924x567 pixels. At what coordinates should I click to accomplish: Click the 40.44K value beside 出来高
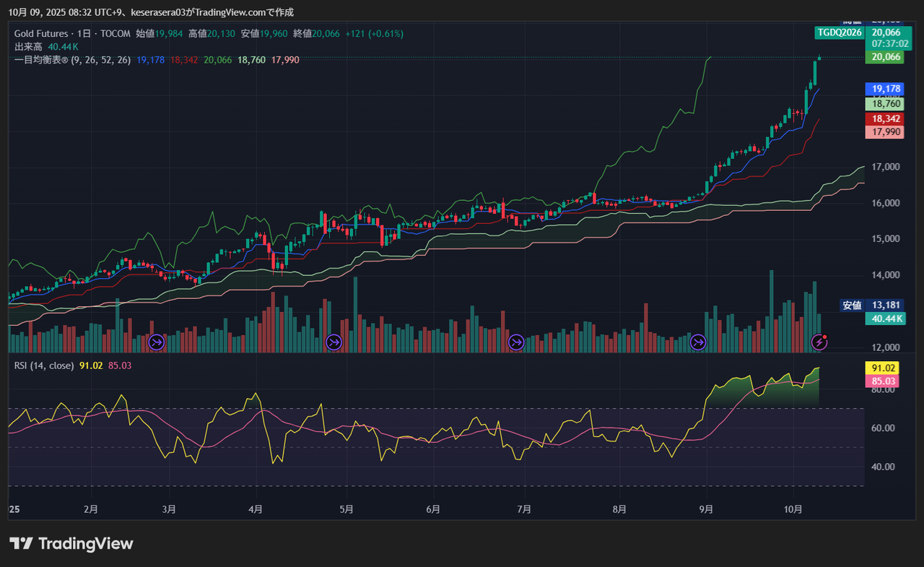pyautogui.click(x=63, y=47)
